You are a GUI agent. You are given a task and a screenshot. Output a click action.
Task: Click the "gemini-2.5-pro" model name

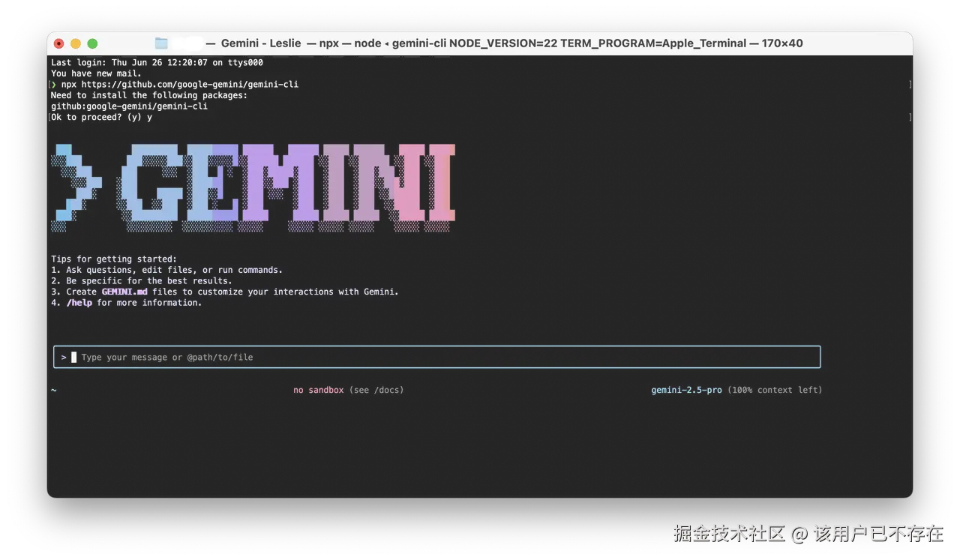687,390
